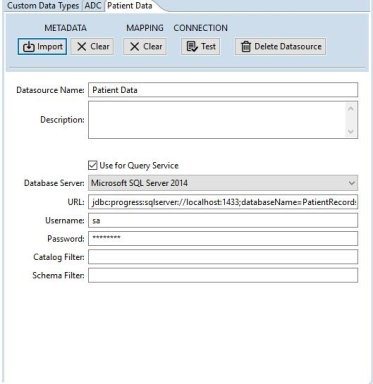
Task: Open the ADC tab
Action: point(93,6)
